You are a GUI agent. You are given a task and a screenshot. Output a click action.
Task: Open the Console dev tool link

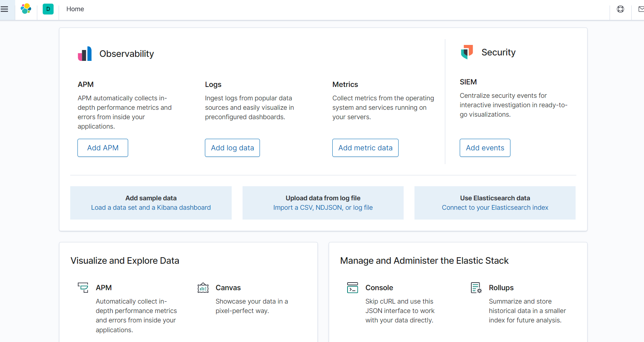pyautogui.click(x=379, y=288)
